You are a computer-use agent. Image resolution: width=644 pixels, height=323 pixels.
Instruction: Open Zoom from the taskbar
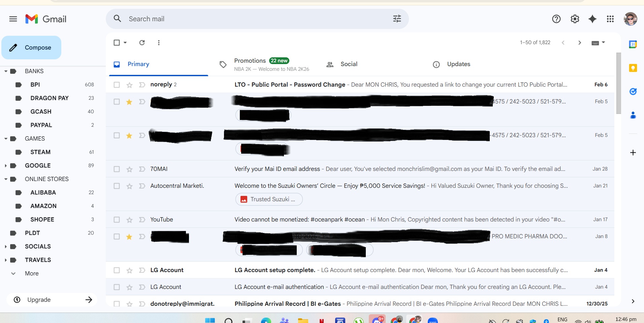433,320
